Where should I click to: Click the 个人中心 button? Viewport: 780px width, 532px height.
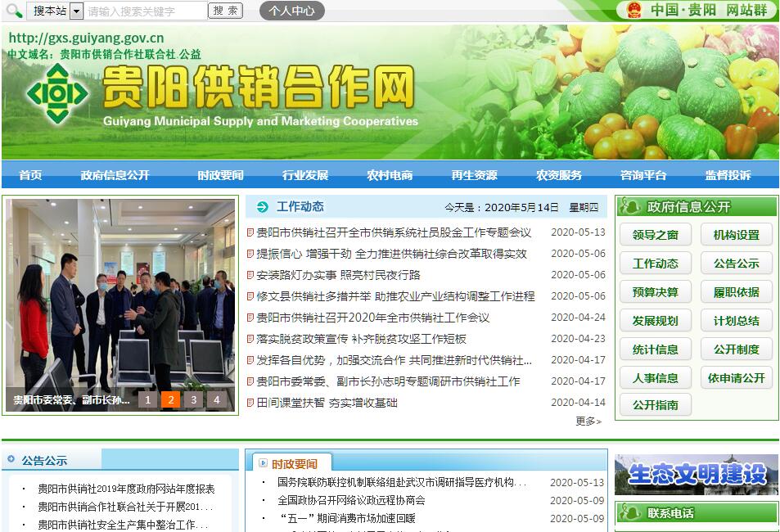point(291,11)
